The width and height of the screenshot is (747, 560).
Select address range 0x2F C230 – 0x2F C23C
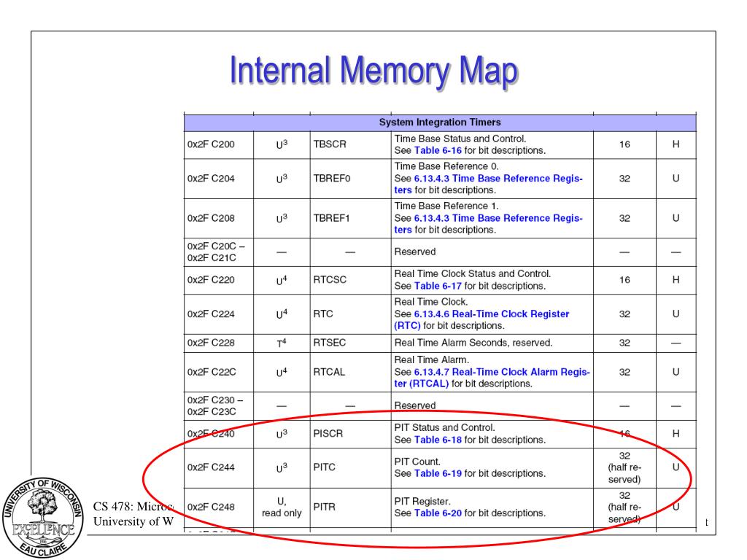click(x=215, y=405)
